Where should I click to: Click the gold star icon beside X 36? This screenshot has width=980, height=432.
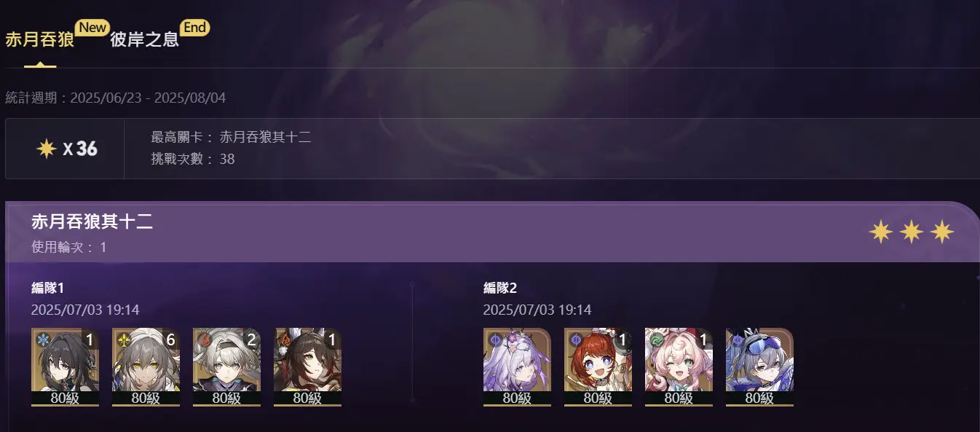[47, 149]
